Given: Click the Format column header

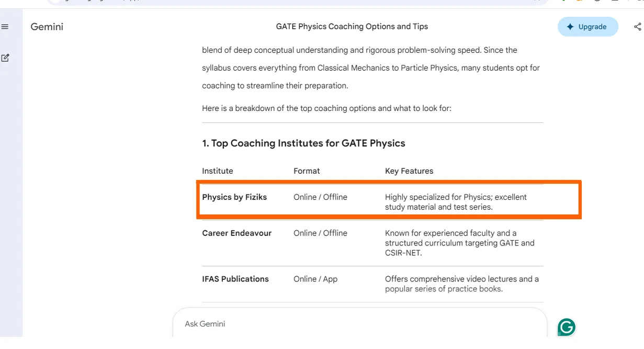Looking at the screenshot, I should coord(307,171).
